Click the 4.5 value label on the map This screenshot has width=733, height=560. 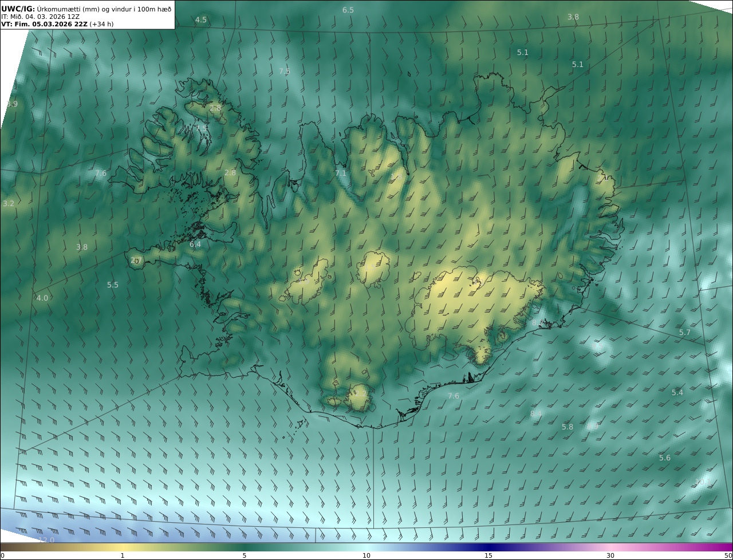[201, 20]
